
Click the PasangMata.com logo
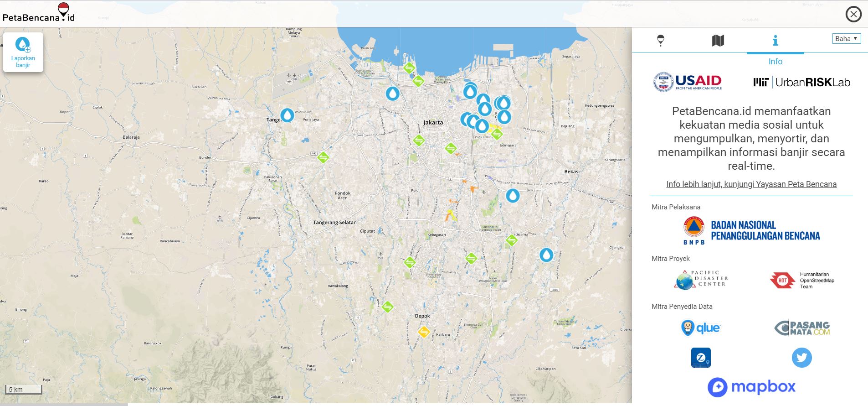click(x=801, y=328)
